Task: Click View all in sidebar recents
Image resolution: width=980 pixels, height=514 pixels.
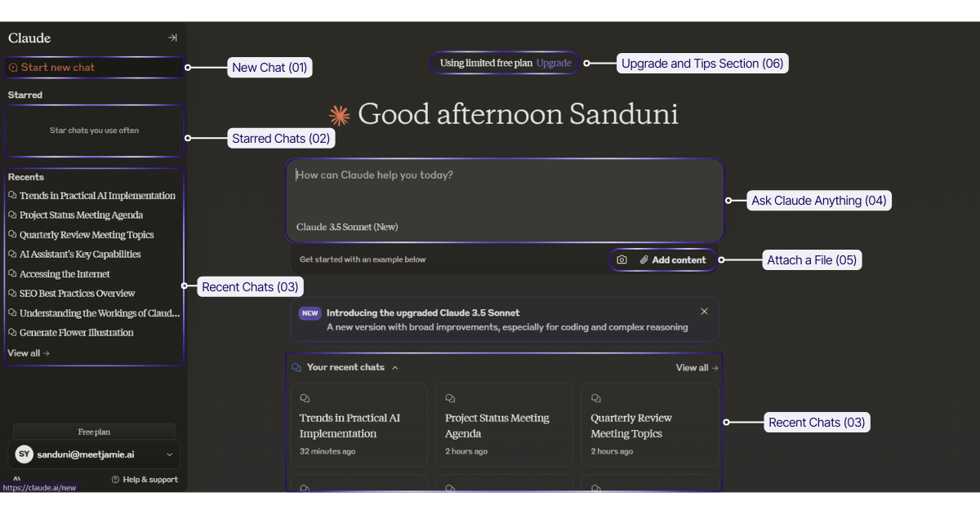Action: point(29,353)
